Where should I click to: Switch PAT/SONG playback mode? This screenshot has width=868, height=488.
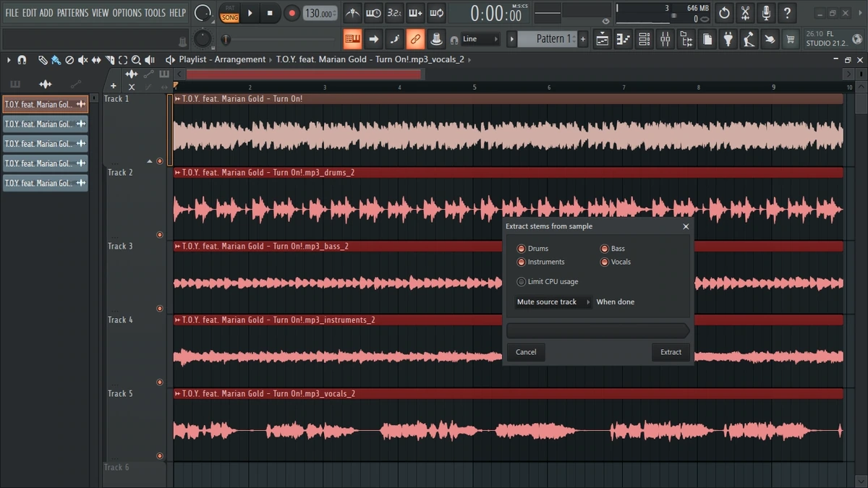point(230,13)
